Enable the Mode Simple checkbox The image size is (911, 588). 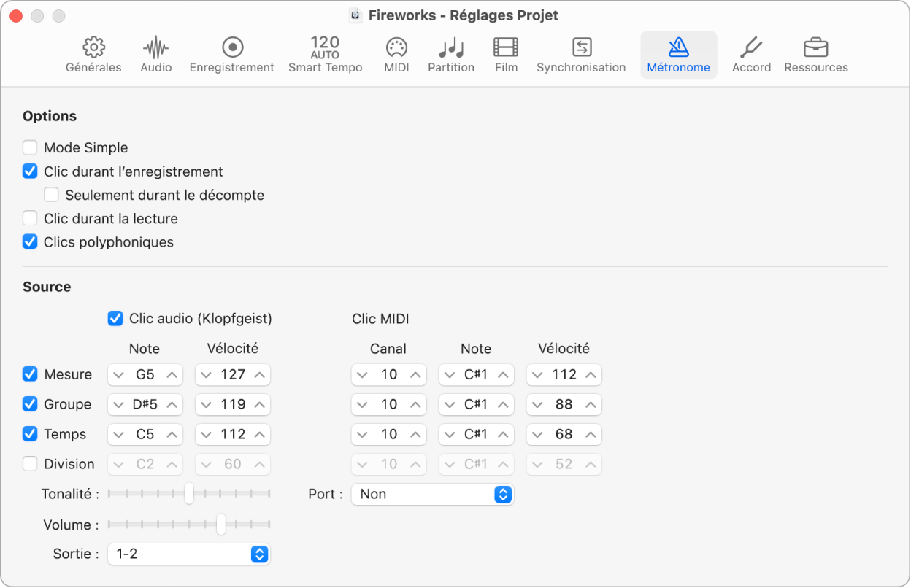pos(30,148)
